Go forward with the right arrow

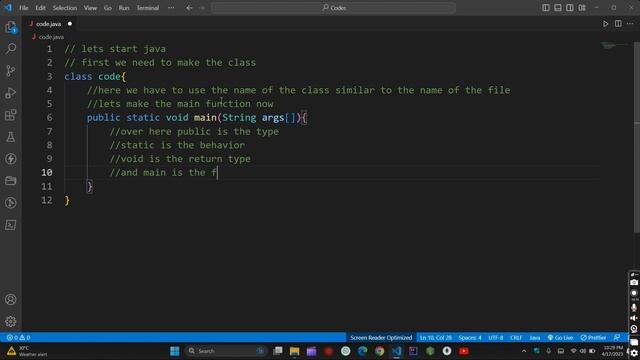click(202, 8)
